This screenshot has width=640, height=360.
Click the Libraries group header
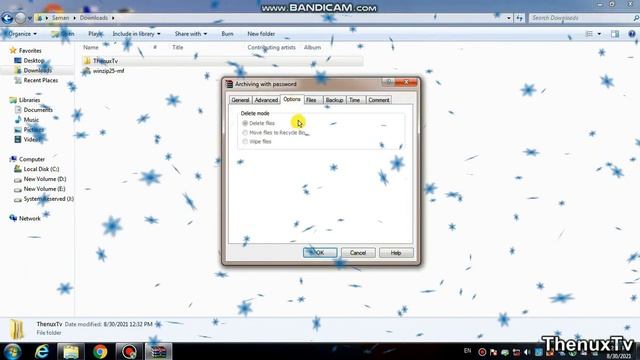(29, 100)
